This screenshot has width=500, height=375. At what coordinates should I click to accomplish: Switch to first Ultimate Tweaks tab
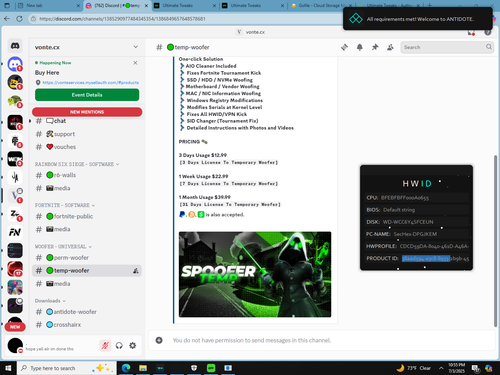[x=185, y=6]
